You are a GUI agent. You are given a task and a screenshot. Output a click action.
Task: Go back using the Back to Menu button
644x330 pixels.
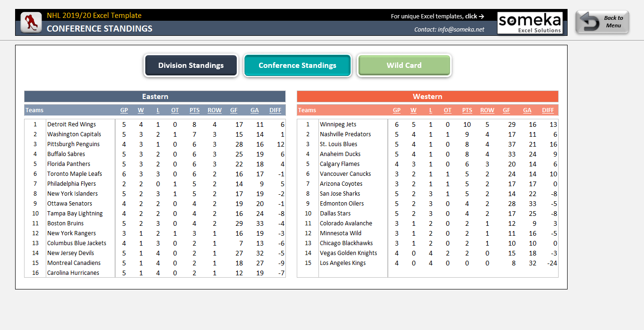pyautogui.click(x=602, y=22)
